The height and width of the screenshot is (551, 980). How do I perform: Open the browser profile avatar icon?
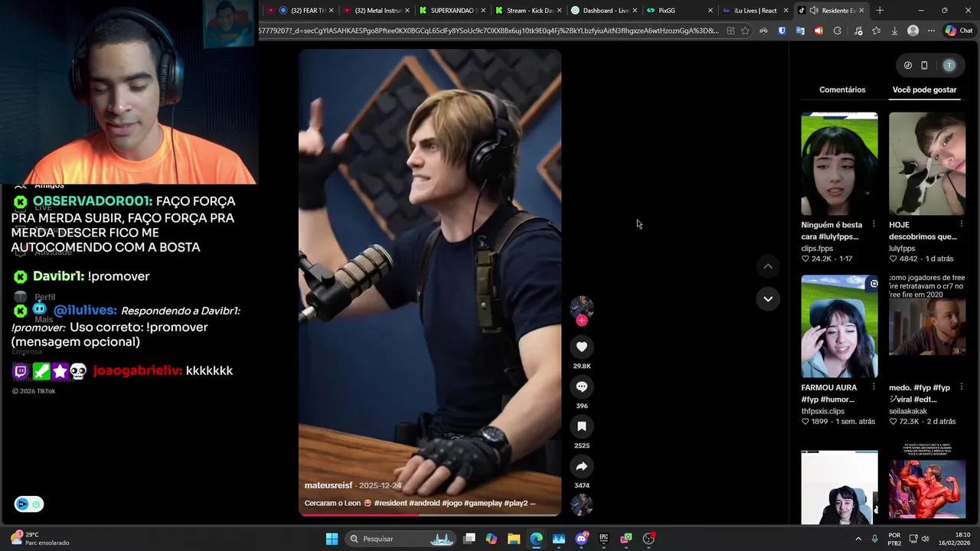pos(913,31)
